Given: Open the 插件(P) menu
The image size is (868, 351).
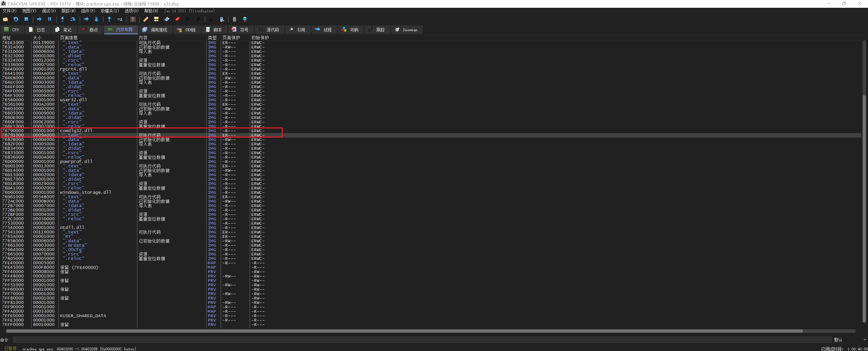Looking at the screenshot, I should (x=88, y=11).
